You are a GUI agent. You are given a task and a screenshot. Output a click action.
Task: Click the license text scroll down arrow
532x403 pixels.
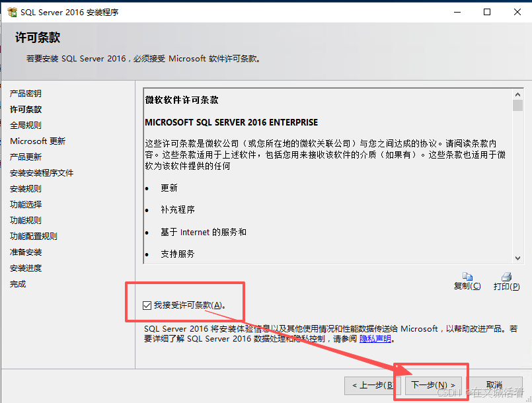pyautogui.click(x=517, y=258)
